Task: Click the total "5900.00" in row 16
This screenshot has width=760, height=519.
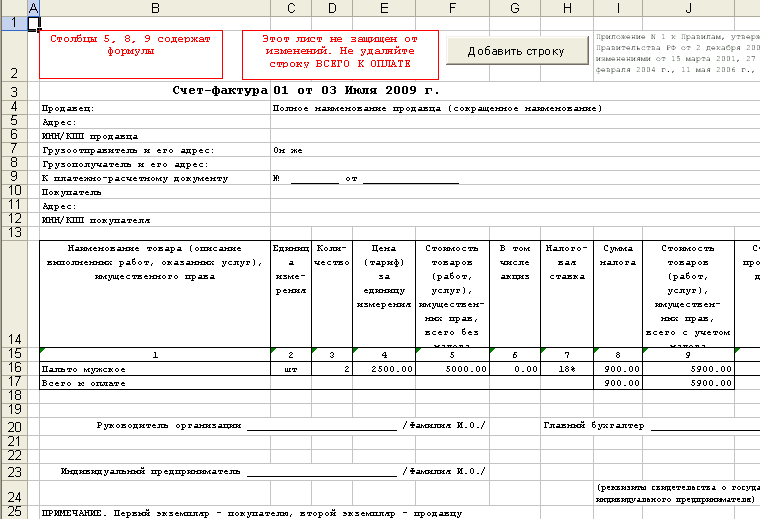Action: click(x=688, y=368)
